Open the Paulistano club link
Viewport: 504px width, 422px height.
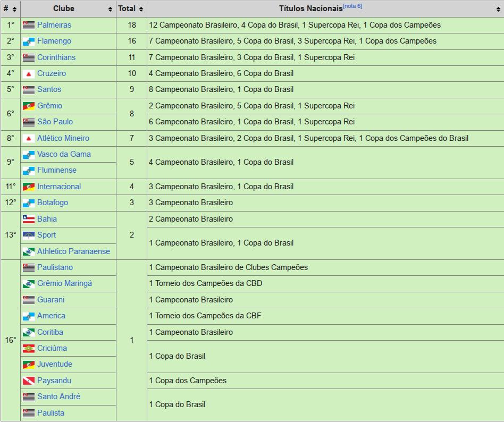point(55,267)
